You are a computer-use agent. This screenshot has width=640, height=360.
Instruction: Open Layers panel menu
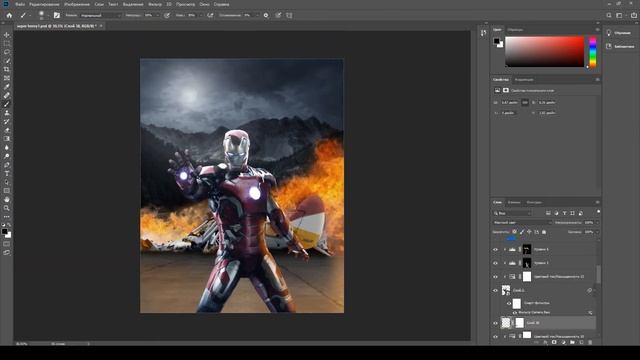[x=598, y=202]
